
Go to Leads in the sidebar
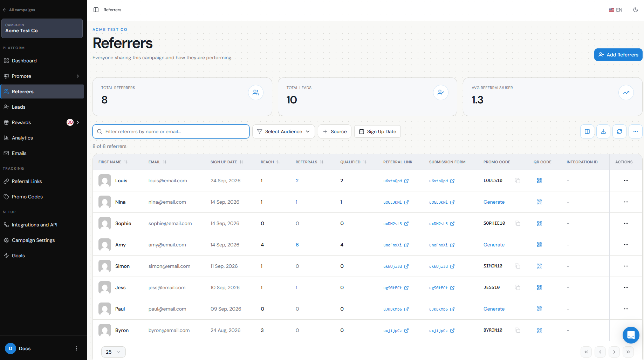click(42, 107)
